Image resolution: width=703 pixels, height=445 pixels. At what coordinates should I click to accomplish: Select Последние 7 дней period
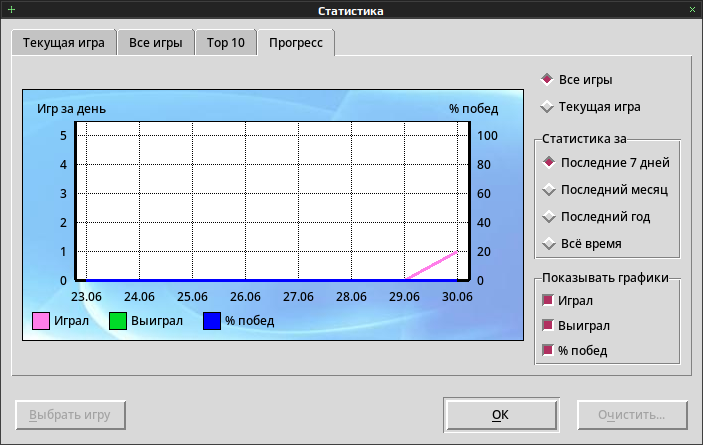(x=606, y=163)
